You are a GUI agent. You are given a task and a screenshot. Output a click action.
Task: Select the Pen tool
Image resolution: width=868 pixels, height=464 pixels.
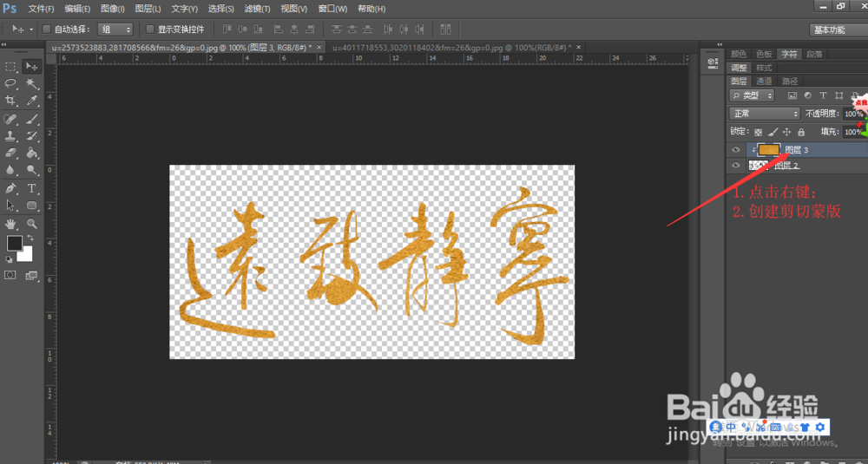pos(10,188)
